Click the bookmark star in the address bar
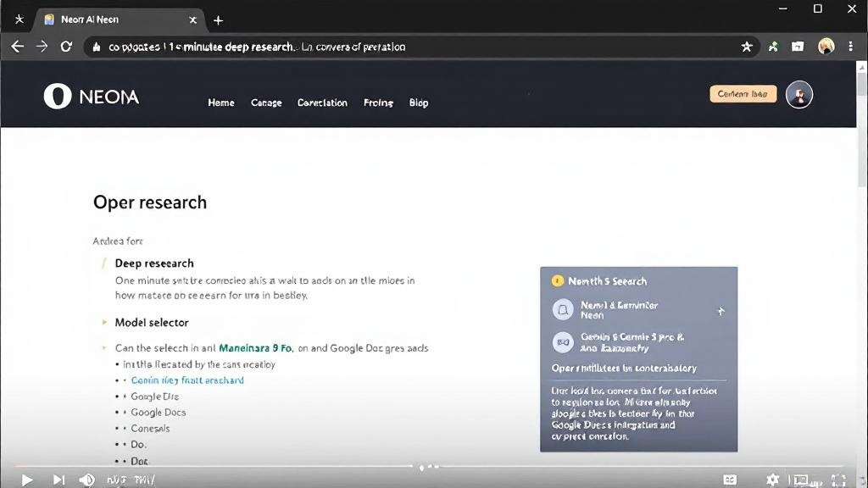 point(747,47)
